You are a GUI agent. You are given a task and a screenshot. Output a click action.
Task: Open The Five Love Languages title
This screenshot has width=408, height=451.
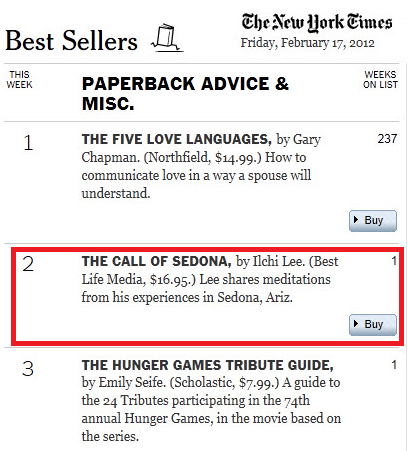177,139
